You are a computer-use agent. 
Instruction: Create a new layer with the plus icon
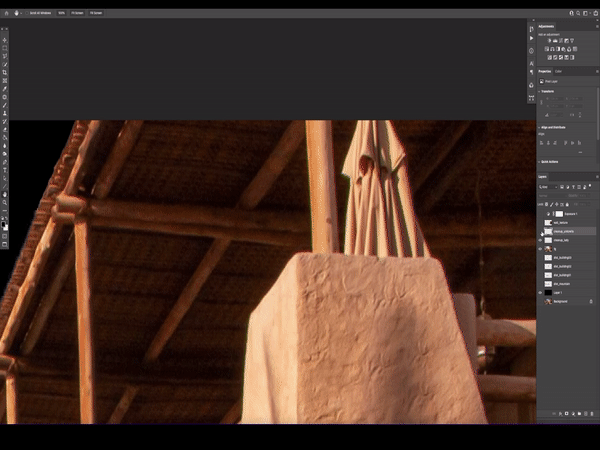(586, 414)
